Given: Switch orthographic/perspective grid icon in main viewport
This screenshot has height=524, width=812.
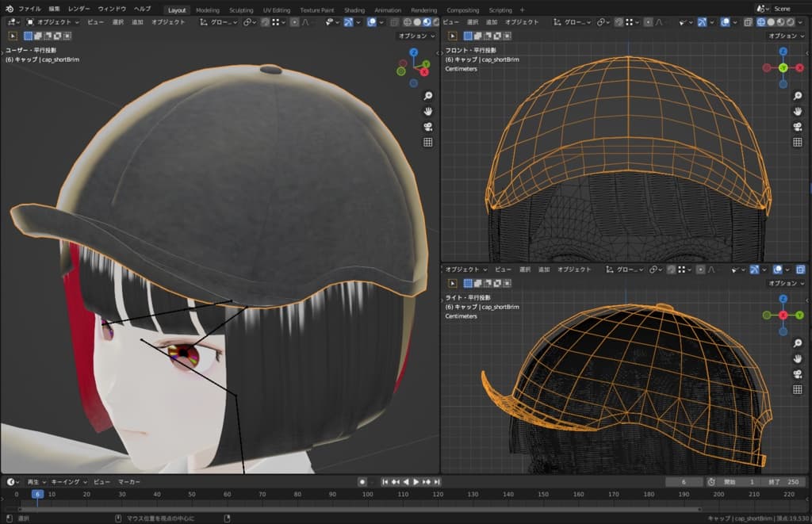Looking at the screenshot, I should click(x=427, y=143).
